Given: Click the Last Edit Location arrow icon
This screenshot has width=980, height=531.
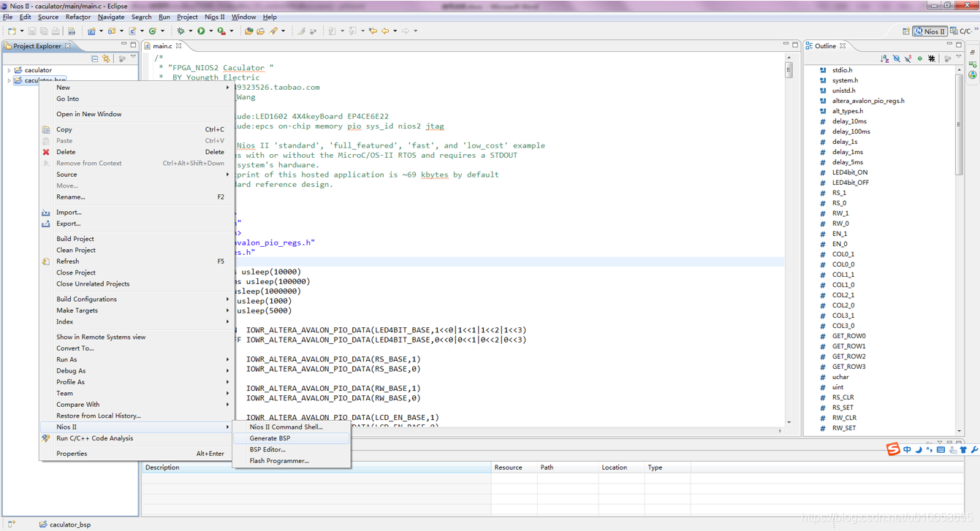Looking at the screenshot, I should click(x=373, y=31).
